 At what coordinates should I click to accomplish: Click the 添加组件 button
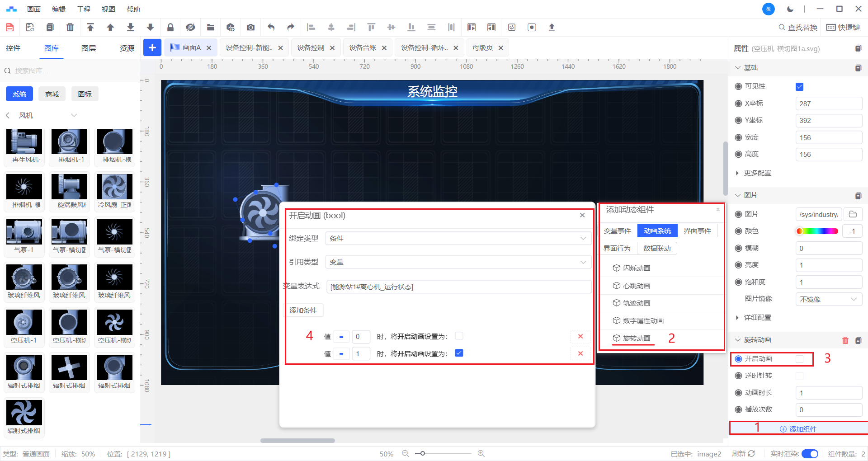pos(798,429)
